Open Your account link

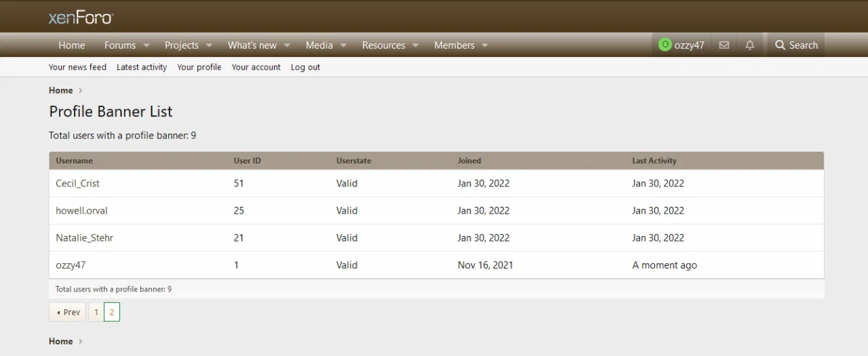click(256, 67)
